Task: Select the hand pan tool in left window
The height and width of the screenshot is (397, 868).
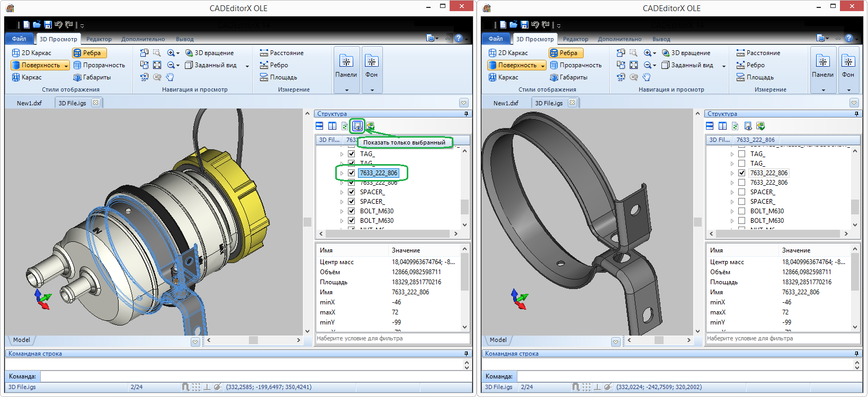Action: (x=169, y=77)
